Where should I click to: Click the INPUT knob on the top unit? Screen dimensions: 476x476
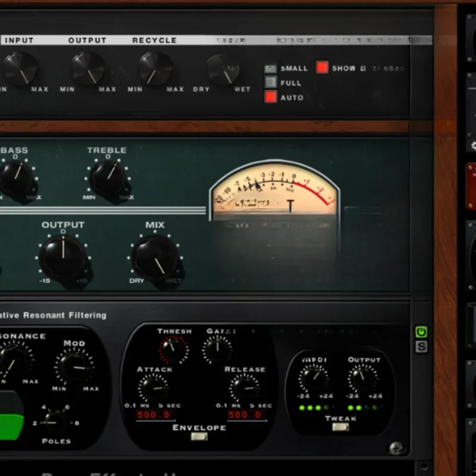[x=20, y=68]
